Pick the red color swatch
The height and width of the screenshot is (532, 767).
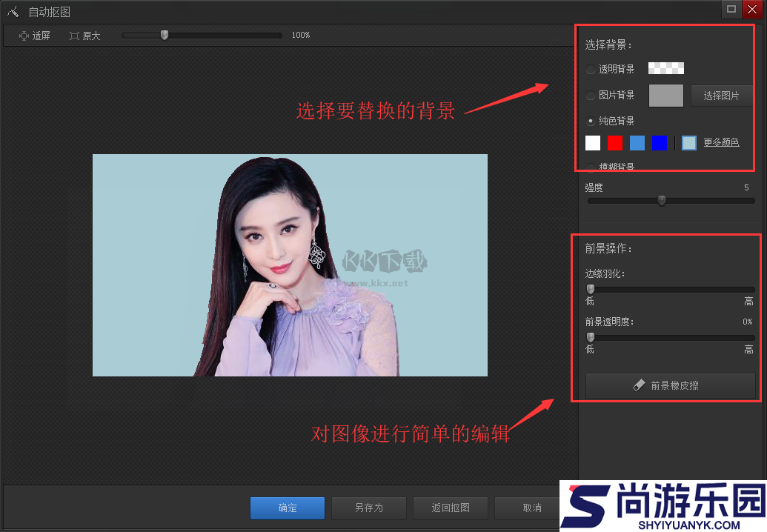pos(615,143)
